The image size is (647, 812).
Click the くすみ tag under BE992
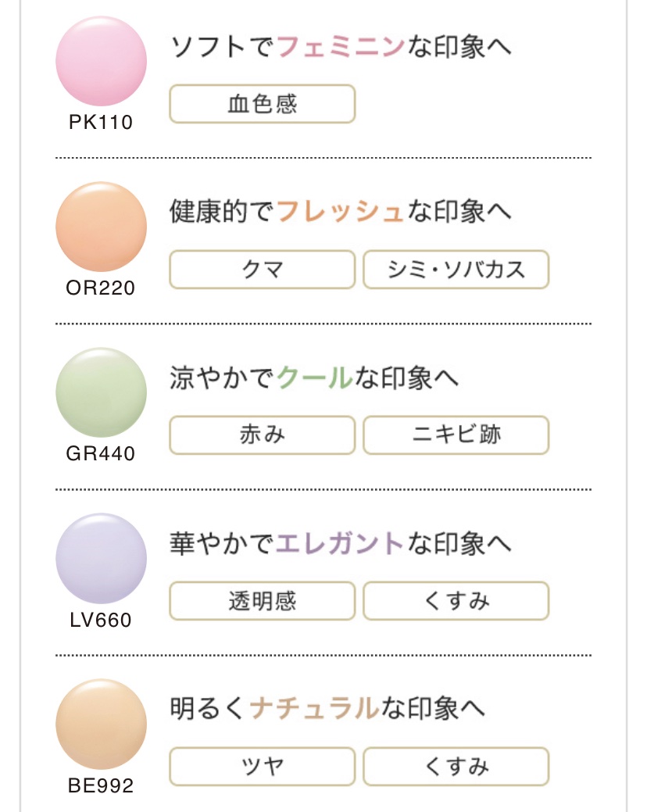tap(456, 767)
